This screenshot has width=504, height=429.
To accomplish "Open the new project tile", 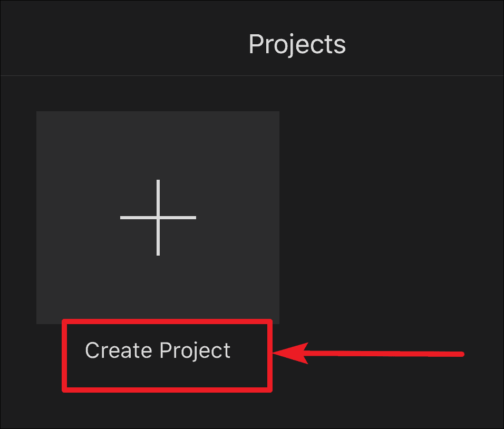I will 158,218.
